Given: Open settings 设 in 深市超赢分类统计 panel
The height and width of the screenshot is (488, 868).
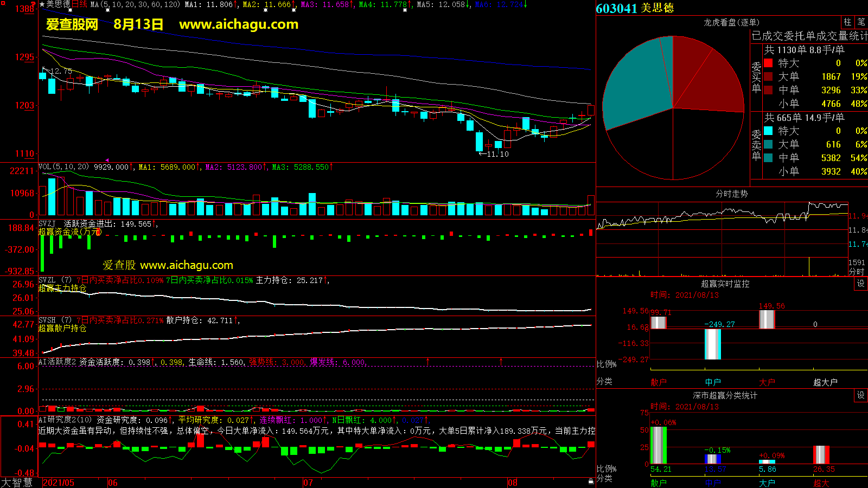Looking at the screenshot, I should (x=861, y=395).
